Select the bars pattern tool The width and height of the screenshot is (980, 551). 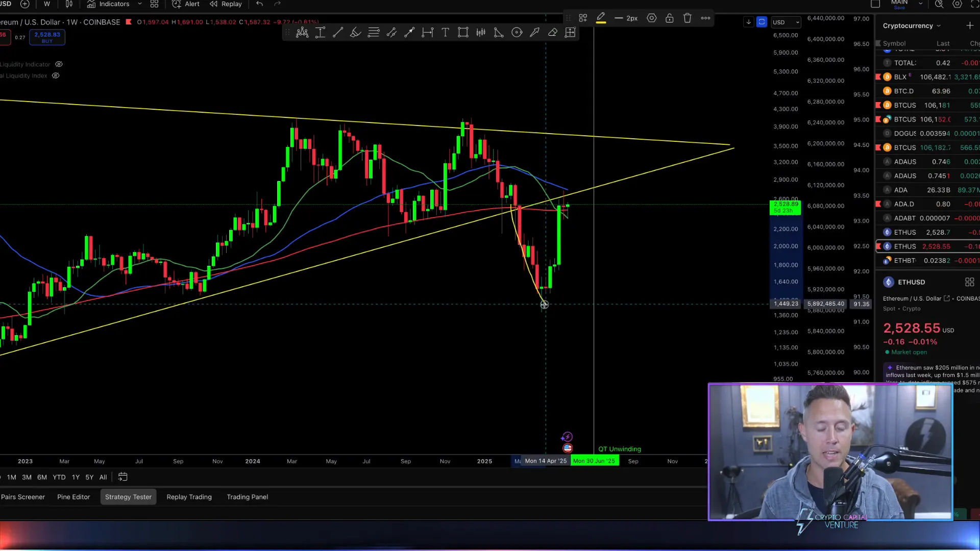[481, 33]
